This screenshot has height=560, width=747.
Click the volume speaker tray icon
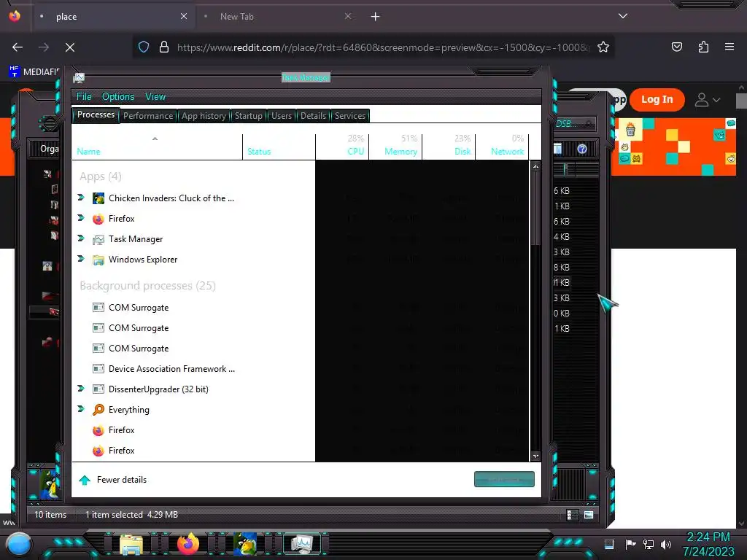point(665,544)
